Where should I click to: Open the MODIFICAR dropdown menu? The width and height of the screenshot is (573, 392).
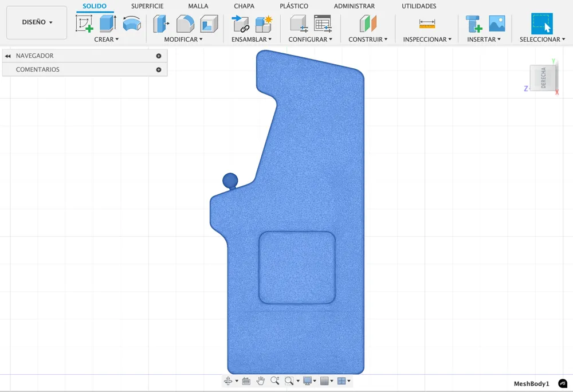pos(183,40)
